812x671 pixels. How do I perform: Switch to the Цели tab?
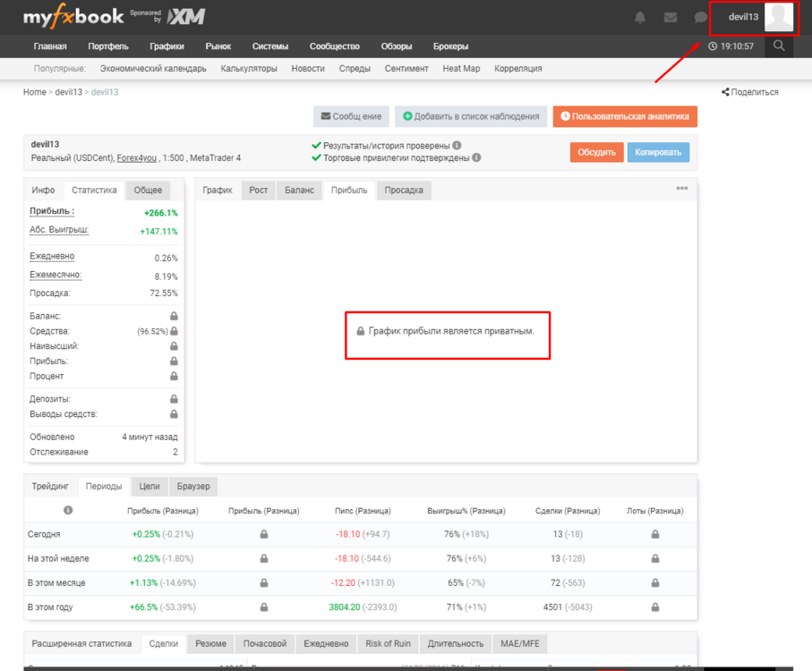point(150,487)
